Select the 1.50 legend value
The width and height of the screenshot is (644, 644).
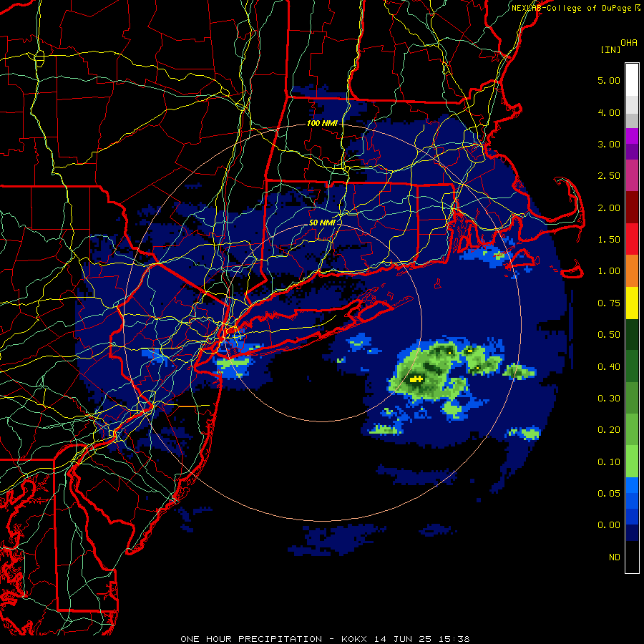coord(609,240)
